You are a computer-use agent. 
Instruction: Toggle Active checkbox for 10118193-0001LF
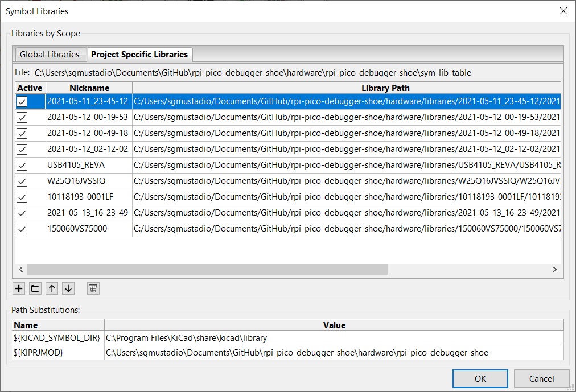[22, 197]
